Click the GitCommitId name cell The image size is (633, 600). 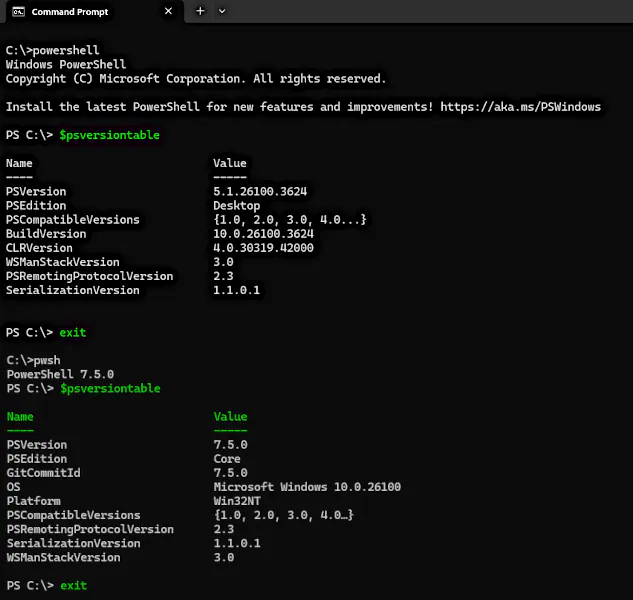(x=44, y=473)
